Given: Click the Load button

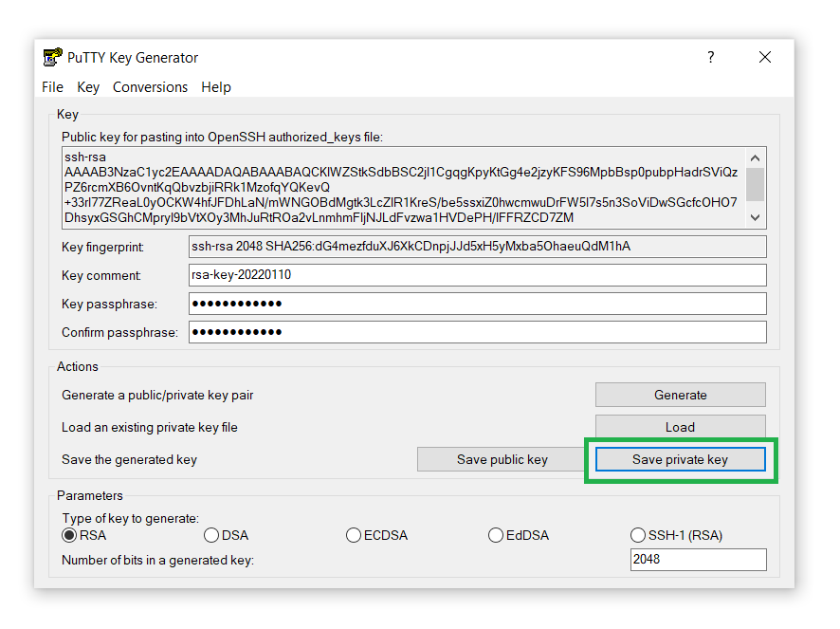Looking at the screenshot, I should 681,427.
